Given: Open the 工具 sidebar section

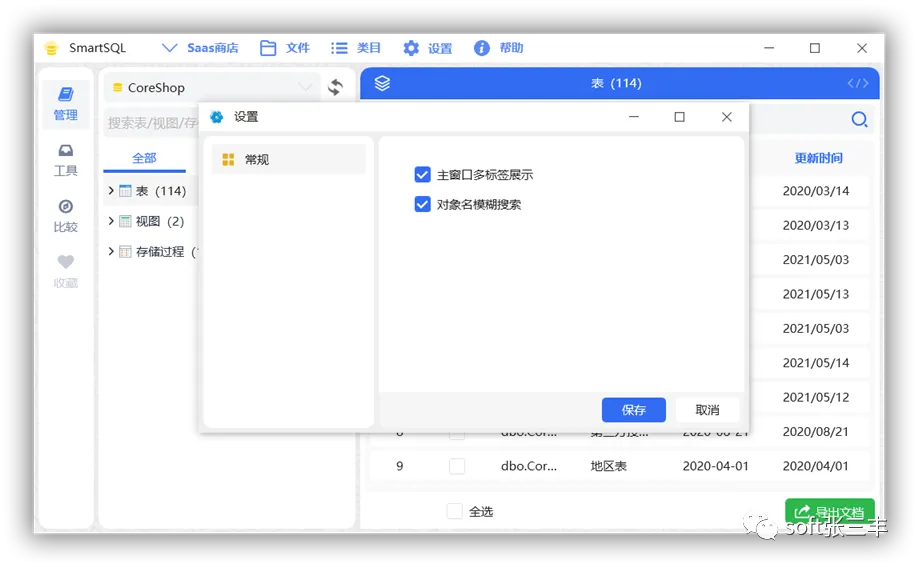Looking at the screenshot, I should (66, 160).
